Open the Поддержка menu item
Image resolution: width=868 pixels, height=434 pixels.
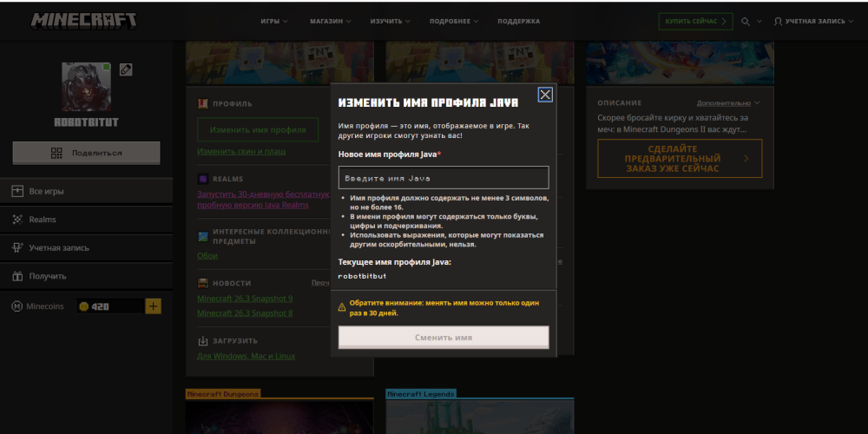519,22
